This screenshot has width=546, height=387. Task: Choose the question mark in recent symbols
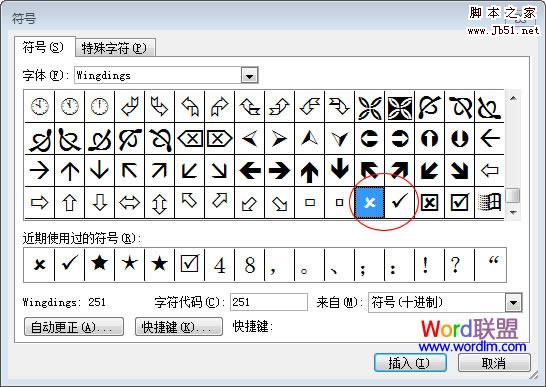coord(459,264)
